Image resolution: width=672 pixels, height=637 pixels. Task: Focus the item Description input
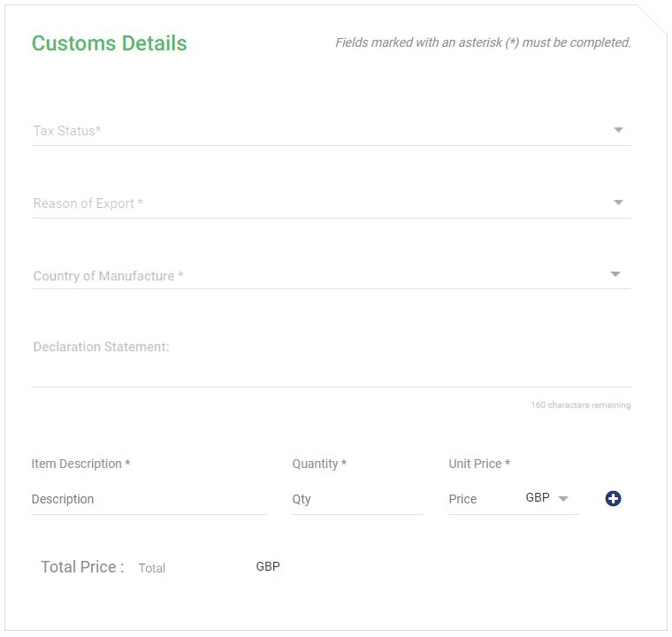point(149,499)
